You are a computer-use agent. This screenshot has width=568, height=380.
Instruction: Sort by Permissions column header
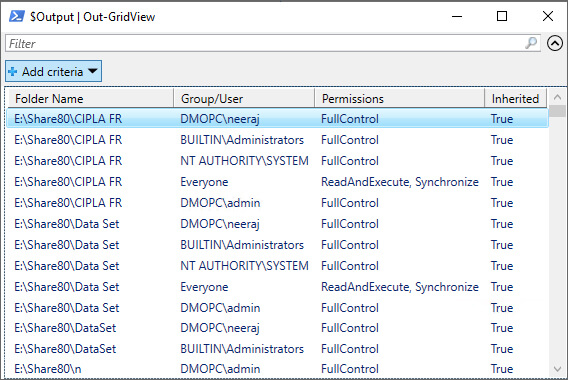pos(400,99)
